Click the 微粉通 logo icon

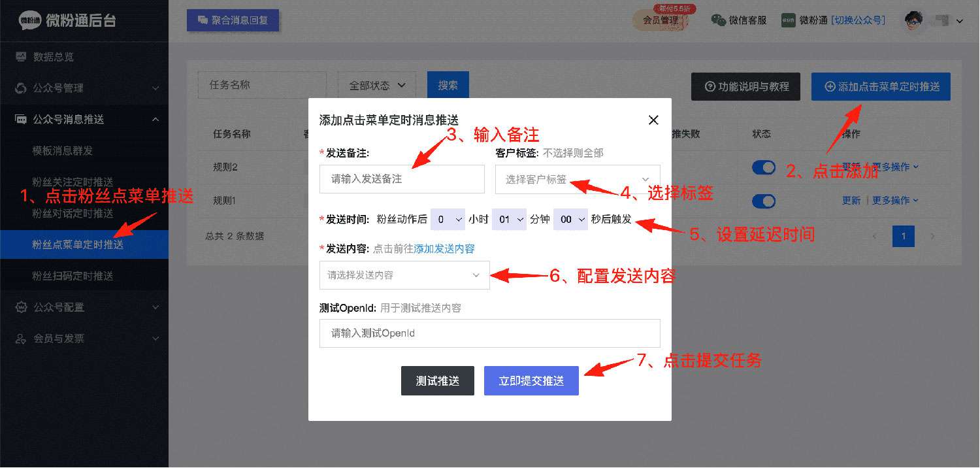point(30,20)
